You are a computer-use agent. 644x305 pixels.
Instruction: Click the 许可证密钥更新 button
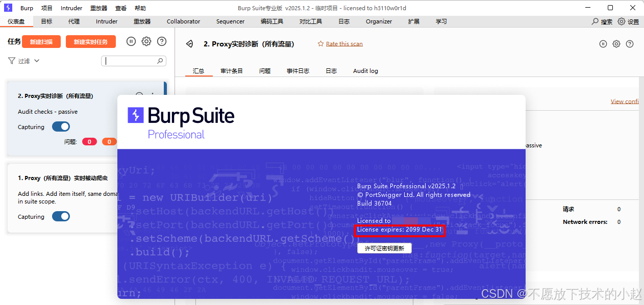pos(384,248)
